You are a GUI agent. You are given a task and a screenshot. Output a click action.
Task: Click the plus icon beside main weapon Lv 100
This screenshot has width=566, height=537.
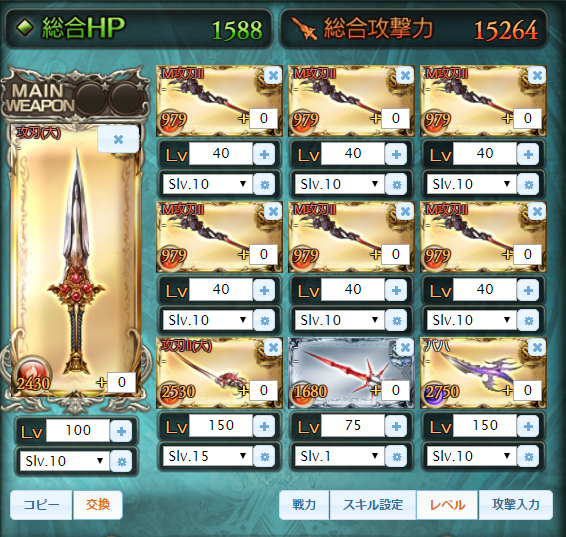tap(121, 431)
